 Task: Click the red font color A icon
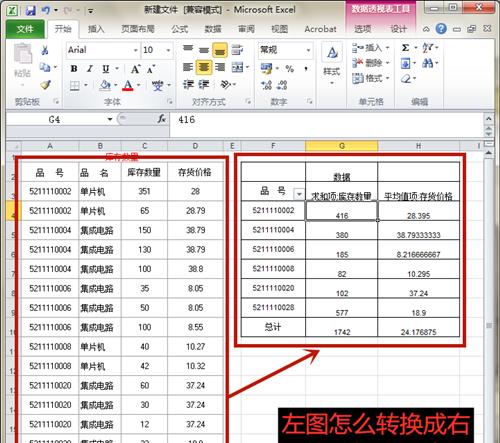coord(128,86)
